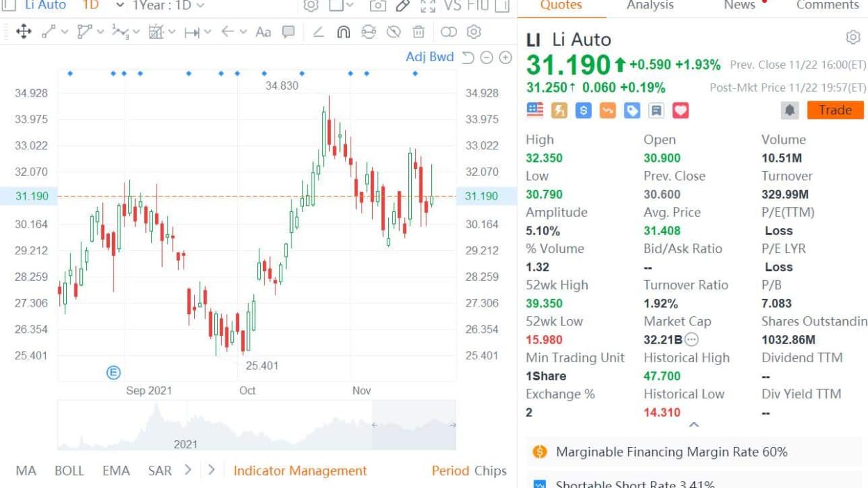Open the 1Year : 1D range dropdown
This screenshot has height=488, width=868.
168,5
